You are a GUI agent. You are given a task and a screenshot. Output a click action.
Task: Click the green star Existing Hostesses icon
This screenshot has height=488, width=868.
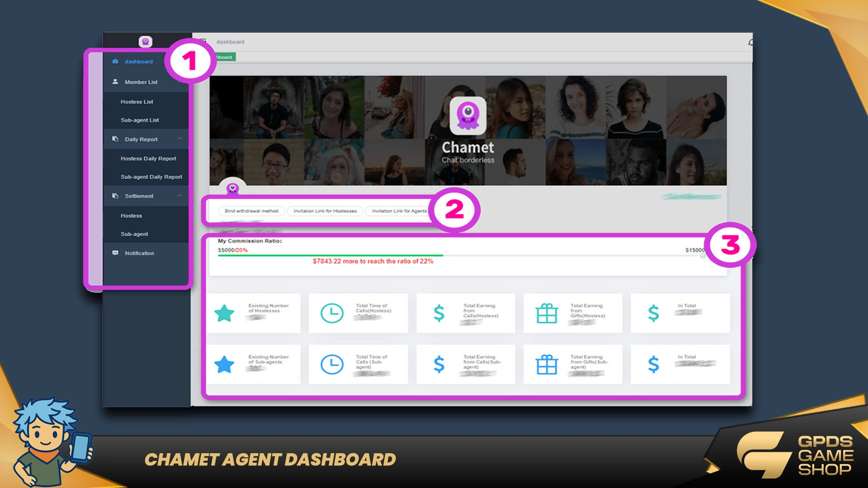tap(224, 313)
